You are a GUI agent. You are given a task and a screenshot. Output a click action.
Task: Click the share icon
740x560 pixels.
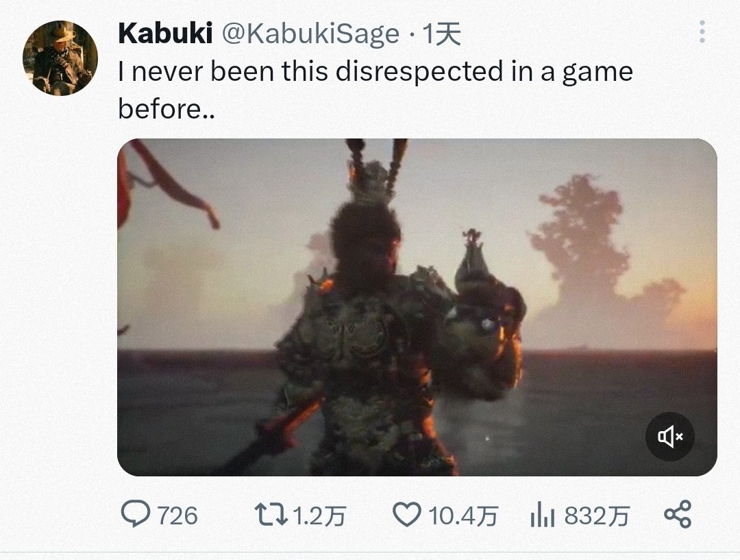pyautogui.click(x=678, y=514)
